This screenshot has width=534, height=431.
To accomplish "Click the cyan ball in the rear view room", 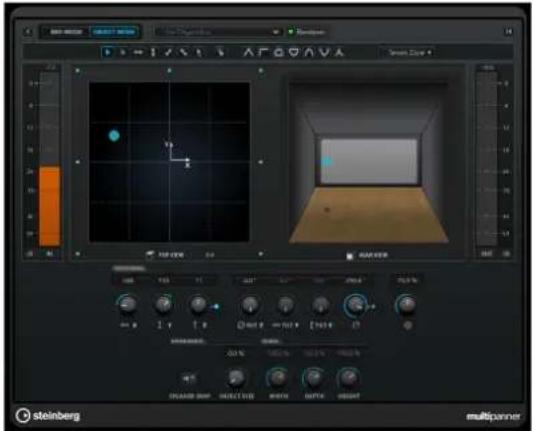I will click(x=327, y=161).
